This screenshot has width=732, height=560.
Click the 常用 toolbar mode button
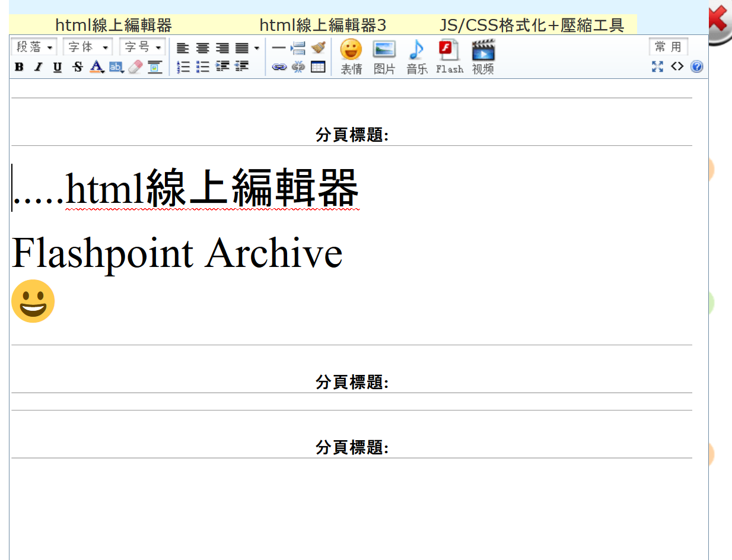click(669, 47)
